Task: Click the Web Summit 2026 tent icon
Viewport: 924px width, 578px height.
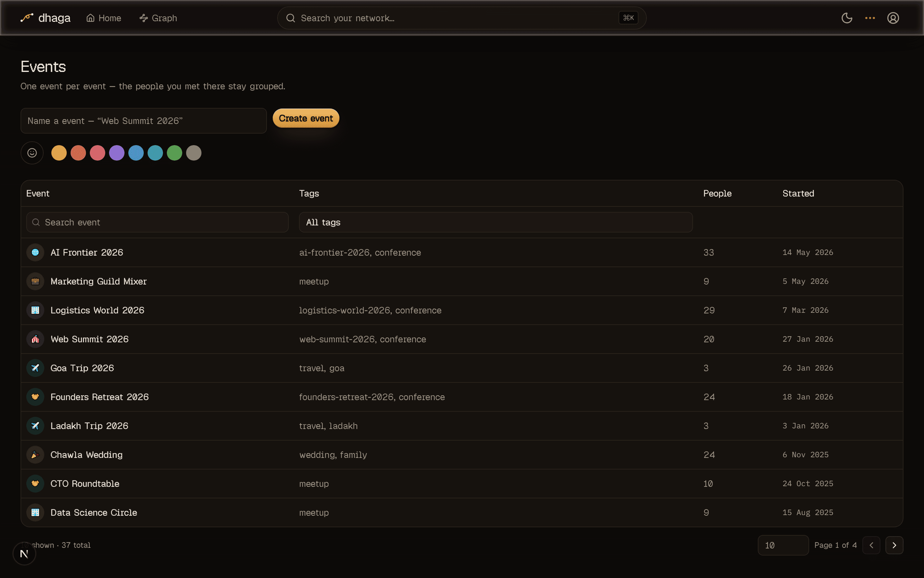Action: [x=35, y=339]
